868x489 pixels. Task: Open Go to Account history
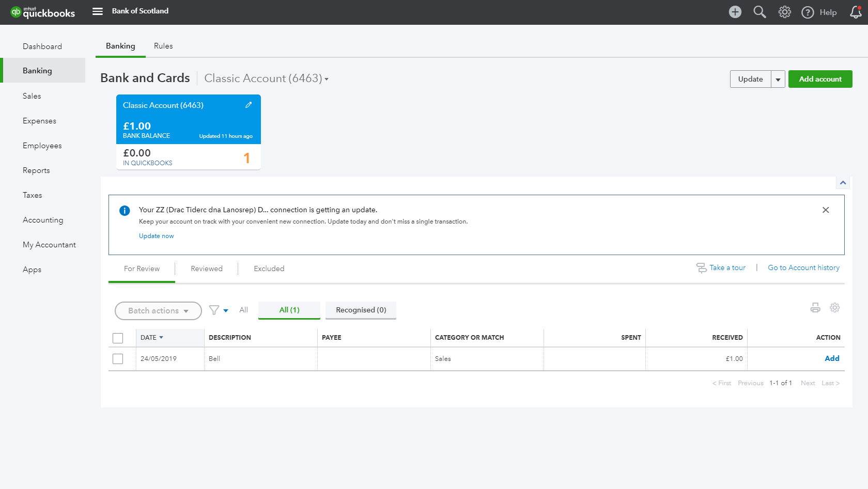tap(803, 267)
